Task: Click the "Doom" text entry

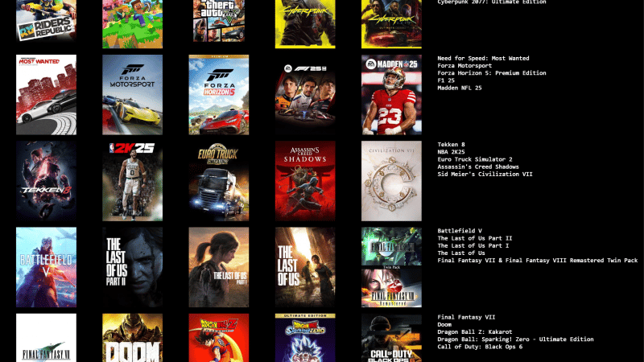Action: [x=444, y=324]
